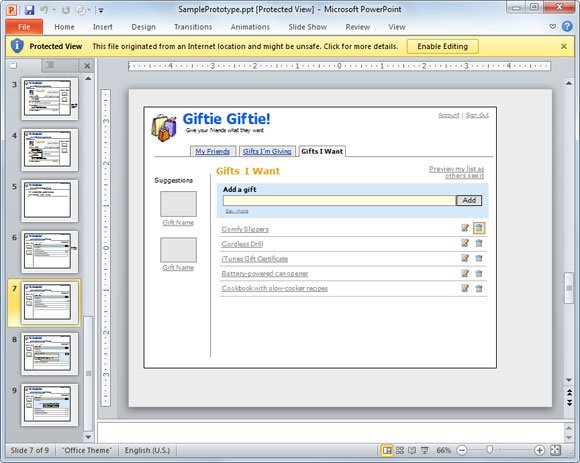Viewport: 580px width, 463px height.
Task: Click Fit slide to current window icon
Action: [x=556, y=450]
